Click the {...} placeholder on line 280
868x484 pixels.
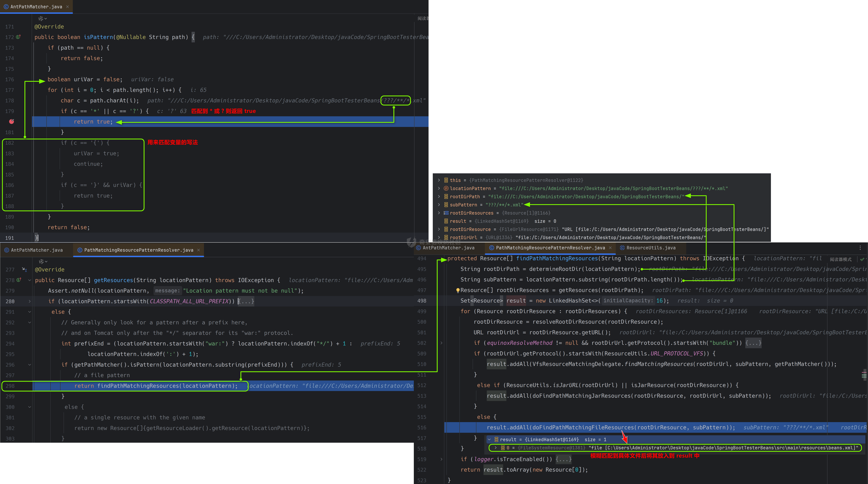(246, 301)
